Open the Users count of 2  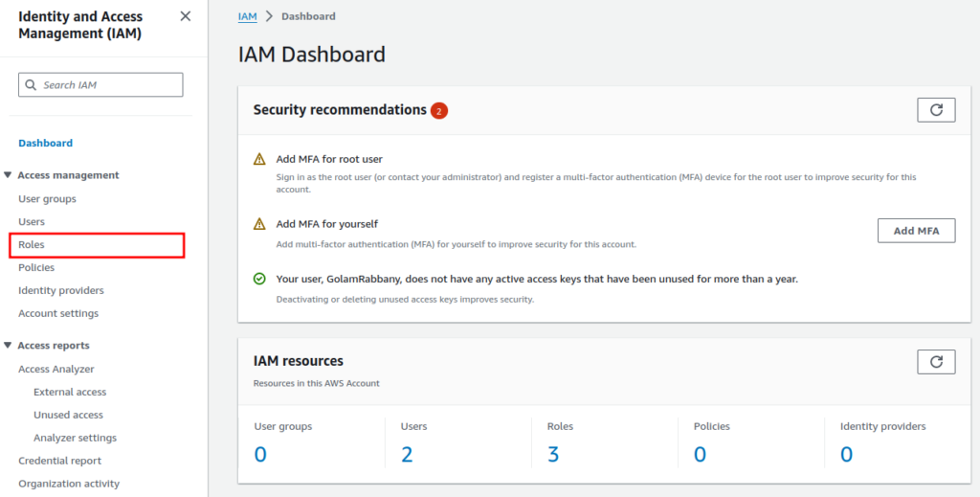[407, 455]
